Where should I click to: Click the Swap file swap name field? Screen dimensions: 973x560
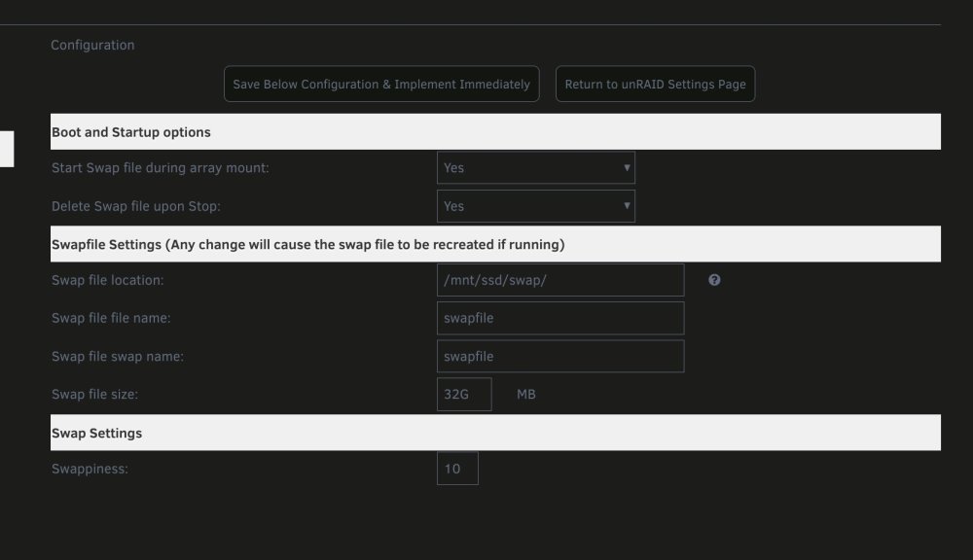coord(560,356)
